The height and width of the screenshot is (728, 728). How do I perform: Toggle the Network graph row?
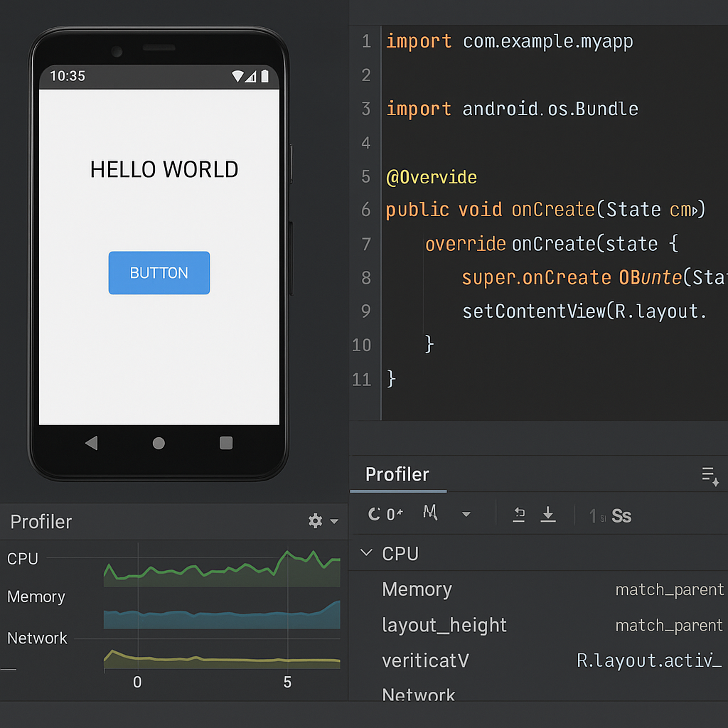pyautogui.click(x=37, y=638)
